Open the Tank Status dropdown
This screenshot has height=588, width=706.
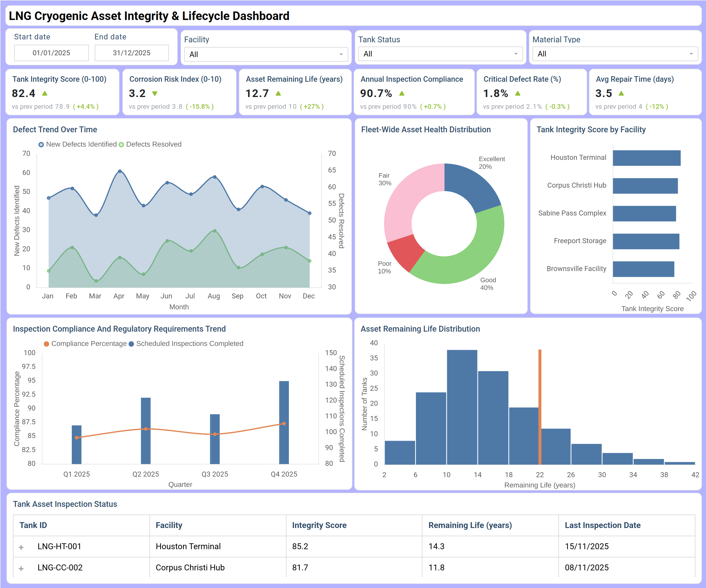(x=440, y=54)
